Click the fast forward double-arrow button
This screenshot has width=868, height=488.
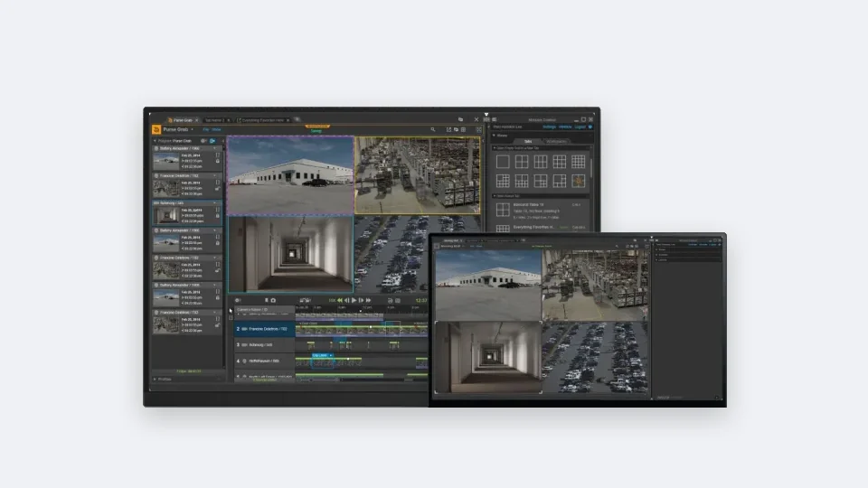click(x=369, y=300)
